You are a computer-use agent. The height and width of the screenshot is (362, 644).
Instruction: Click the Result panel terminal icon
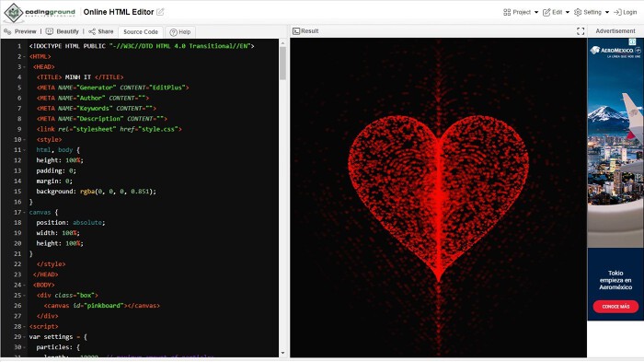coord(296,30)
